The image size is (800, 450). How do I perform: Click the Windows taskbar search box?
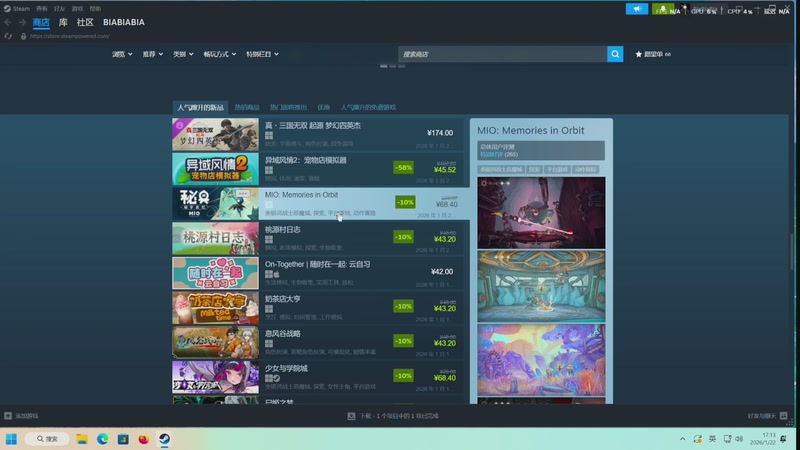tap(47, 439)
